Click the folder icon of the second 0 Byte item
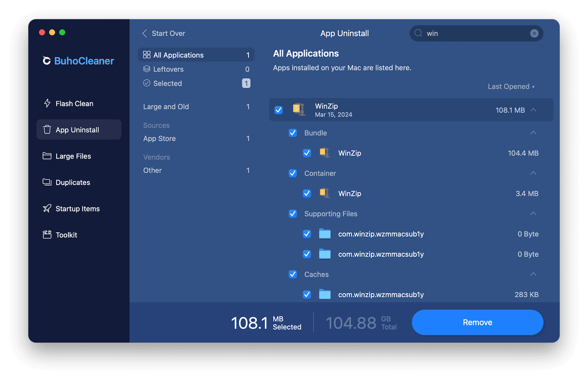Screen dimensions: 588x380 [x=325, y=254]
